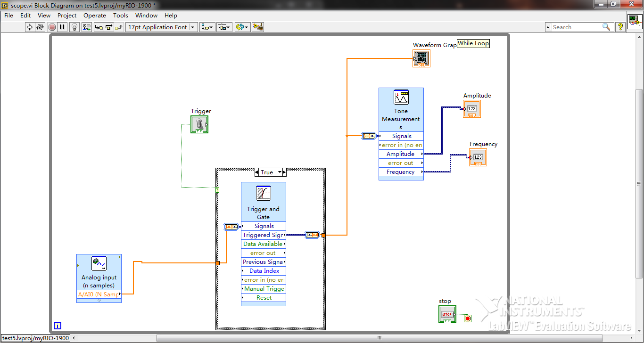Screen dimensions: 644x343
Task: Open the Window menu
Action: pyautogui.click(x=146, y=16)
